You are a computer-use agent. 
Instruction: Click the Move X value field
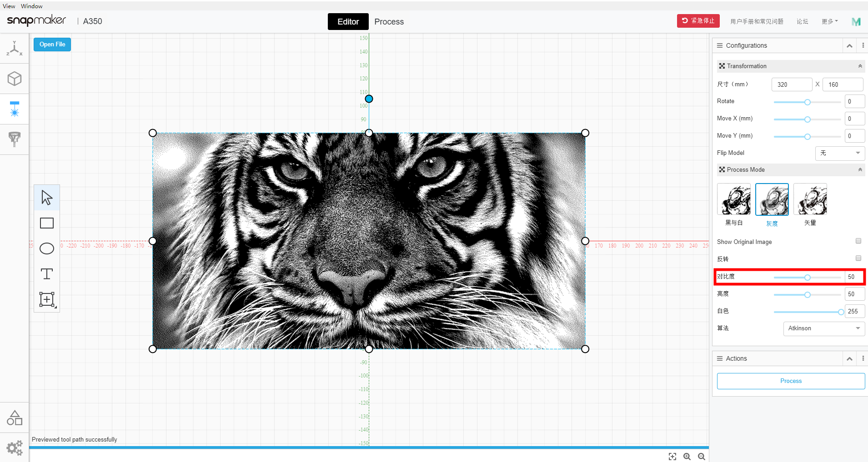(x=855, y=119)
